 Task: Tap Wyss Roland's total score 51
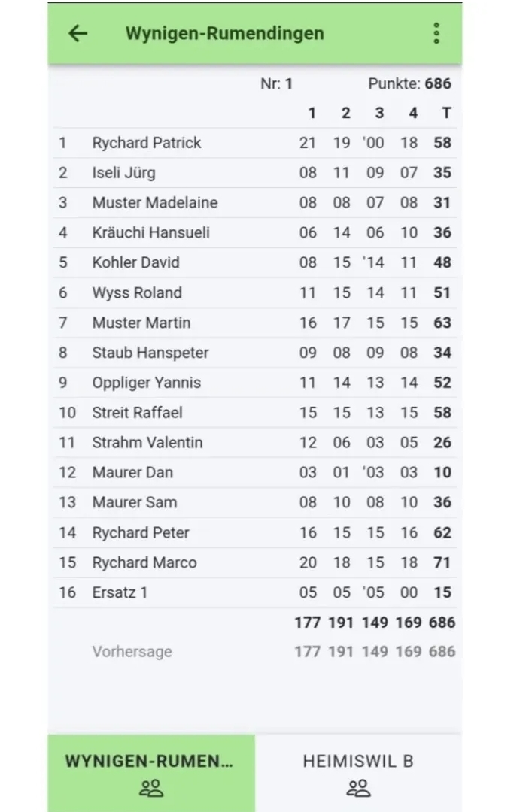(442, 293)
